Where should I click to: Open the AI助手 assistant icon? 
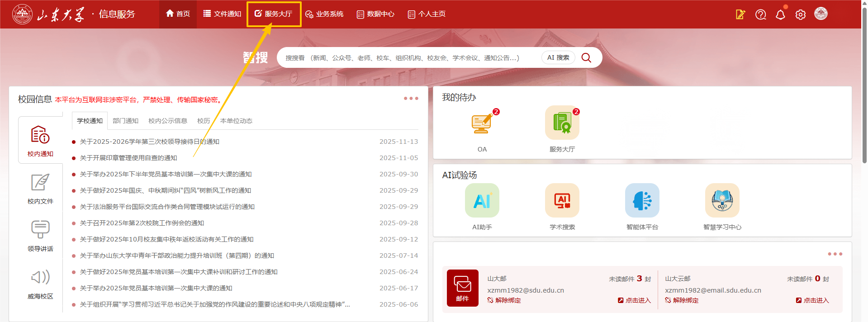pyautogui.click(x=482, y=200)
